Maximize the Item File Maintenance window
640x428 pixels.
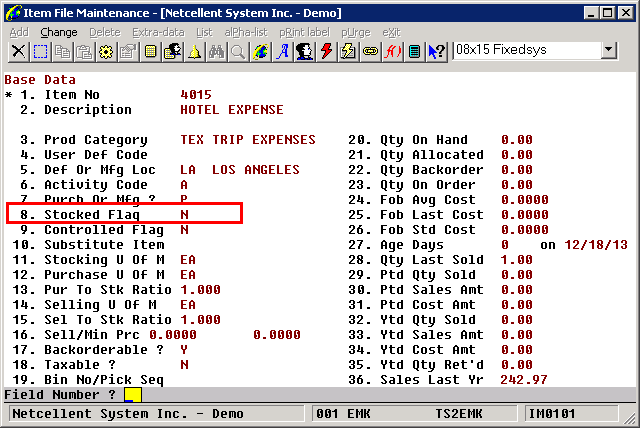coord(608,13)
